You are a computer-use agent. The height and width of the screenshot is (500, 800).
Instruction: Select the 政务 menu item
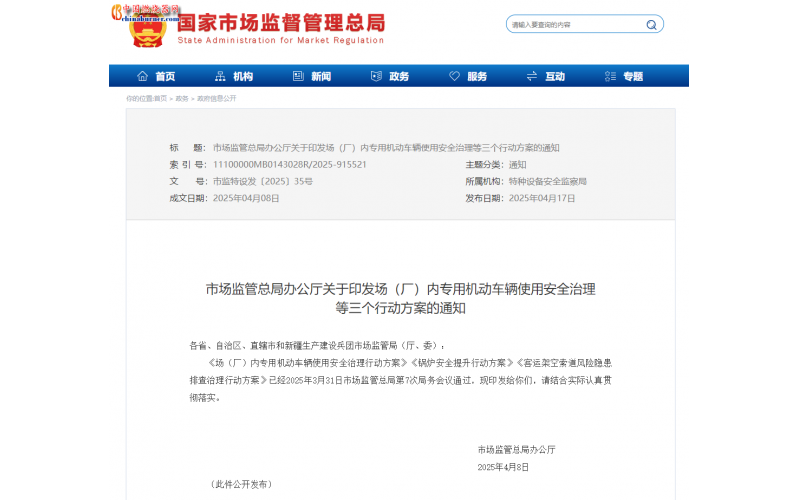399,77
